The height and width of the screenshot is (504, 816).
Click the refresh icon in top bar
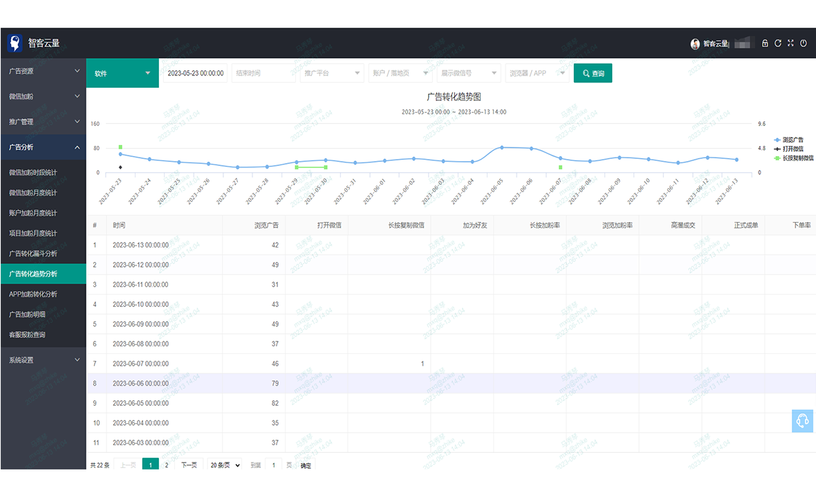coord(778,44)
